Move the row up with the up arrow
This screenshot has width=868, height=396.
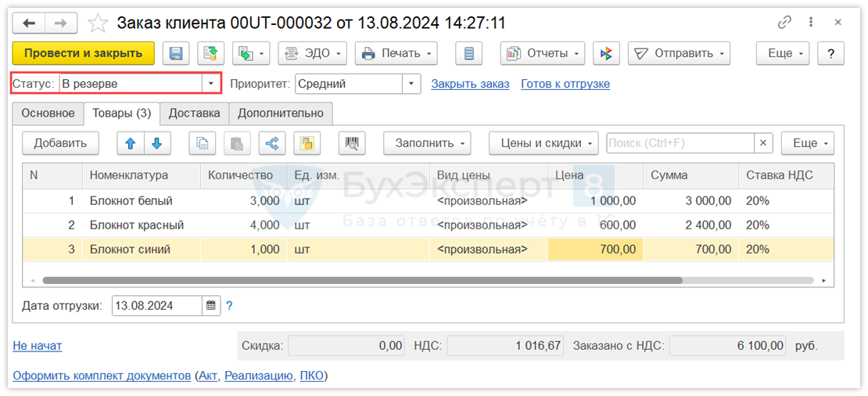pos(131,143)
